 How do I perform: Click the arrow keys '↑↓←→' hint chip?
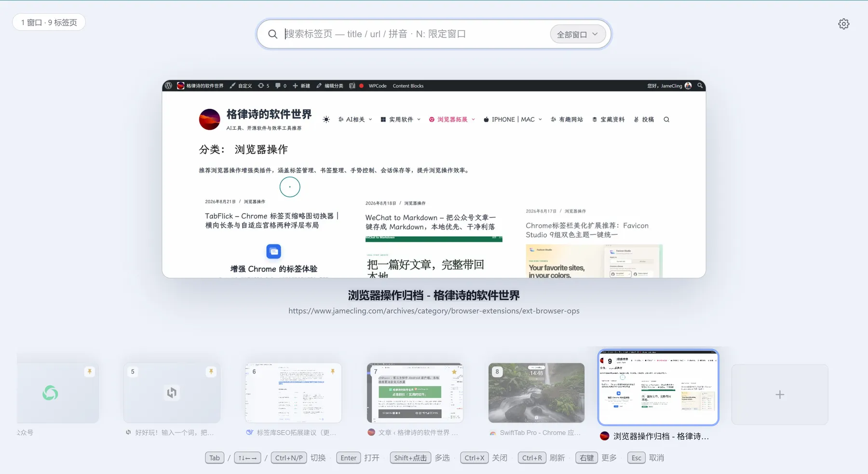click(x=247, y=458)
